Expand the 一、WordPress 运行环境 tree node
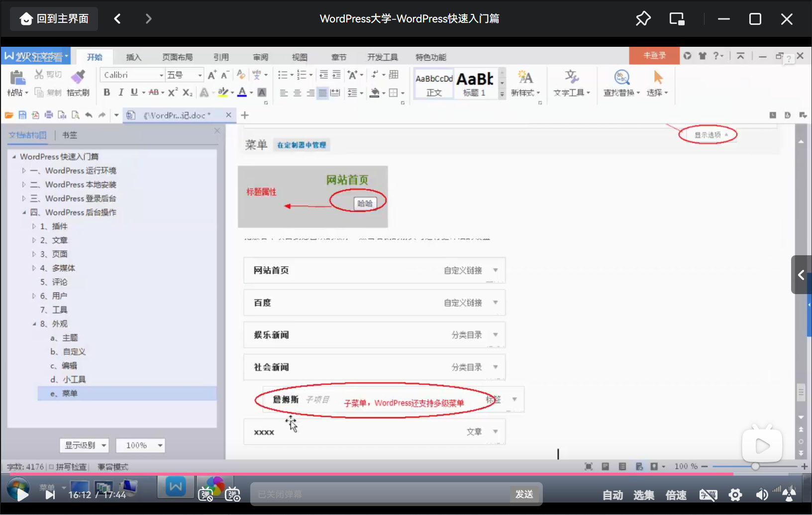This screenshot has width=812, height=515. click(x=23, y=171)
